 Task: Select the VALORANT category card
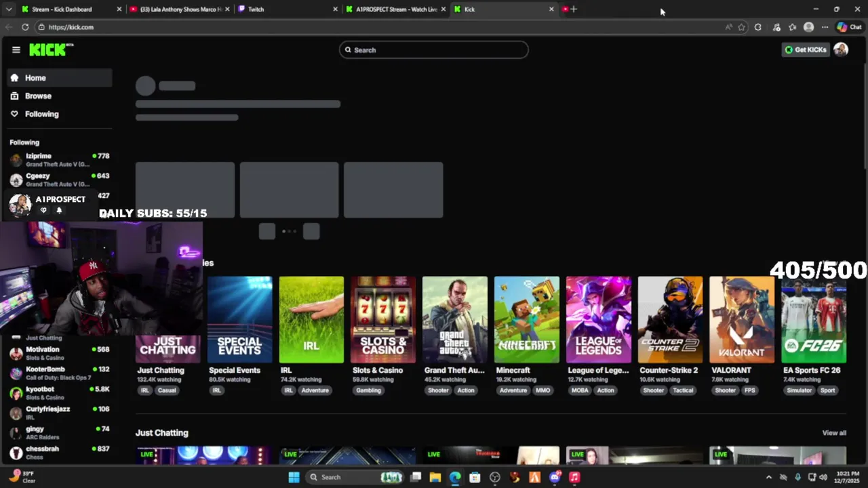coord(742,320)
